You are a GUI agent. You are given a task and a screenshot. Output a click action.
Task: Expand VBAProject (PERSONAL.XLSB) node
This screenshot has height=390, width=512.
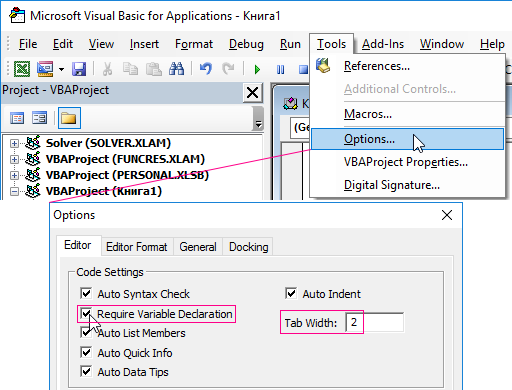14,175
